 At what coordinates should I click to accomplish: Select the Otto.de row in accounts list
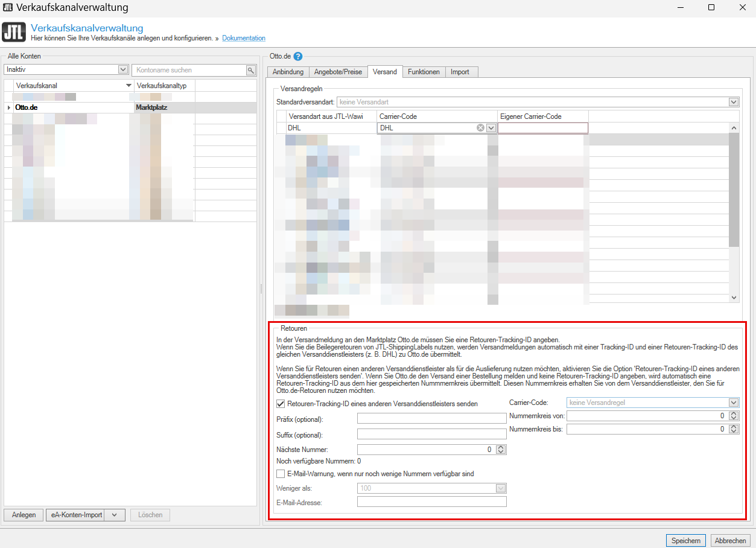pos(130,107)
